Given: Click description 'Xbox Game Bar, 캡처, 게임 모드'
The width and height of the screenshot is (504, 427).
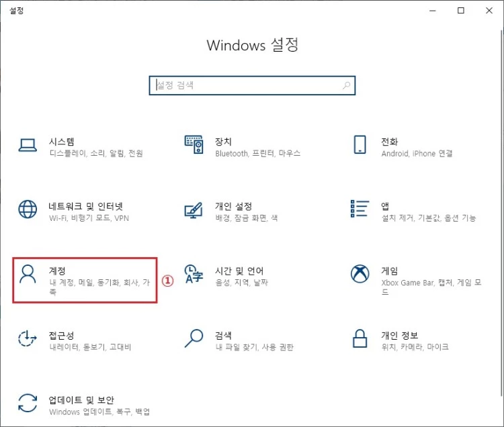Looking at the screenshot, I should click(x=431, y=287).
